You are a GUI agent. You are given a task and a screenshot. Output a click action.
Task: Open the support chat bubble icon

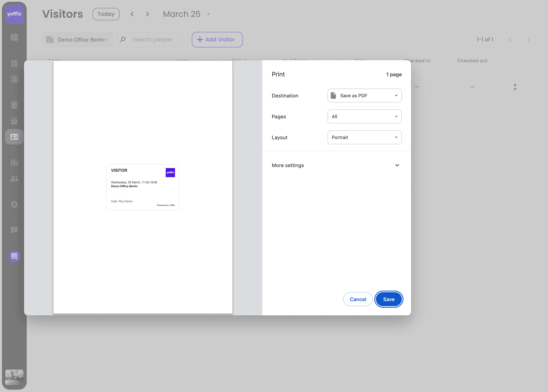[x=14, y=256]
